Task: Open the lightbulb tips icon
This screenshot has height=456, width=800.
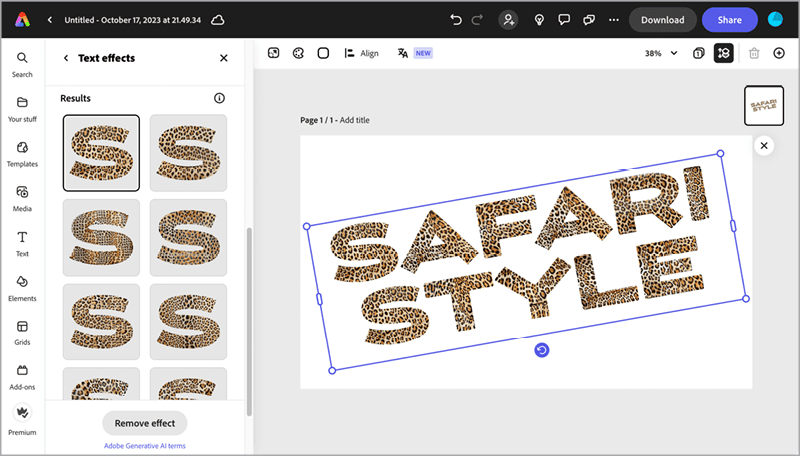Action: click(x=539, y=20)
